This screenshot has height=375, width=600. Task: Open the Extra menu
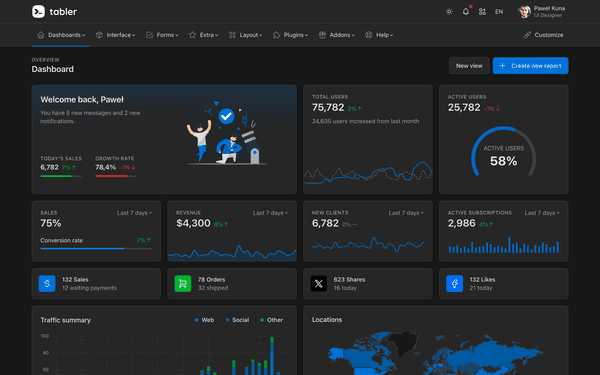pyautogui.click(x=203, y=35)
